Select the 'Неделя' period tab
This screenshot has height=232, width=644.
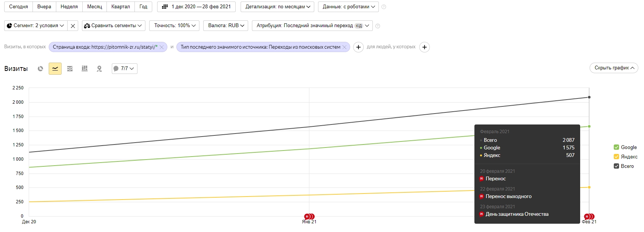(x=69, y=7)
